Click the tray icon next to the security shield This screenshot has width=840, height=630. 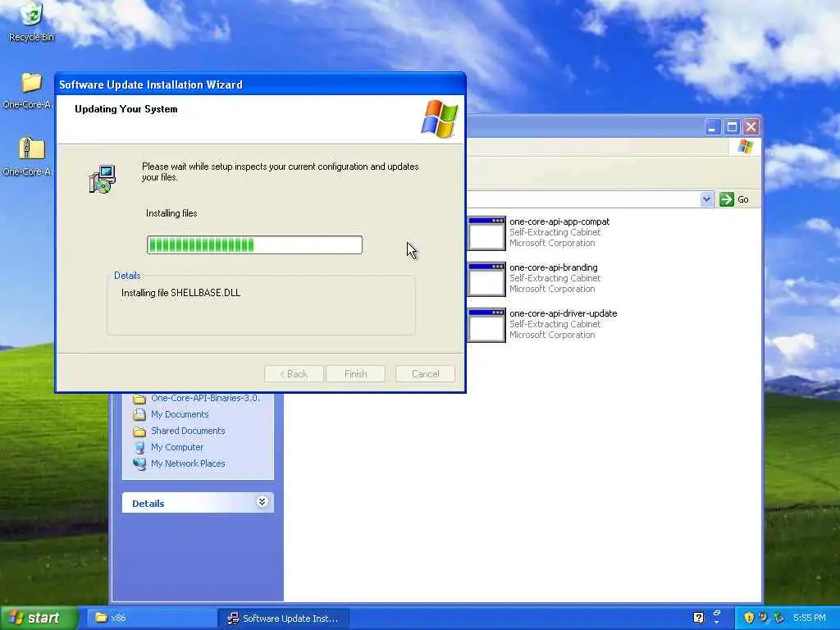pos(764,618)
